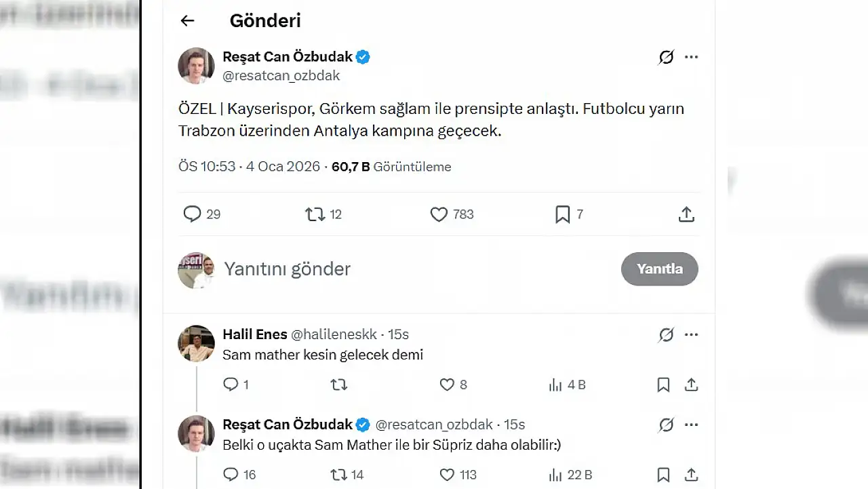This screenshot has width=868, height=489.
Task: Like Reşat Can Özbudak's main post
Action: coord(438,214)
